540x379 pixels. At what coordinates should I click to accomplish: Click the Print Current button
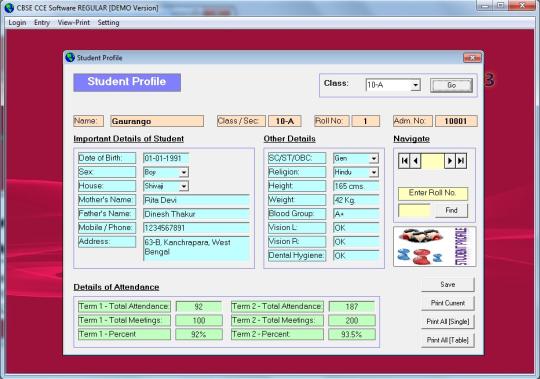pyautogui.click(x=448, y=303)
